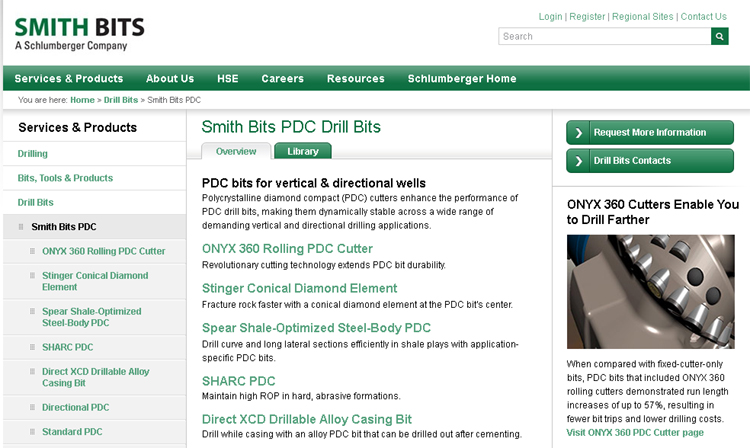Select the HSE menu item
750x448 pixels.
228,78
